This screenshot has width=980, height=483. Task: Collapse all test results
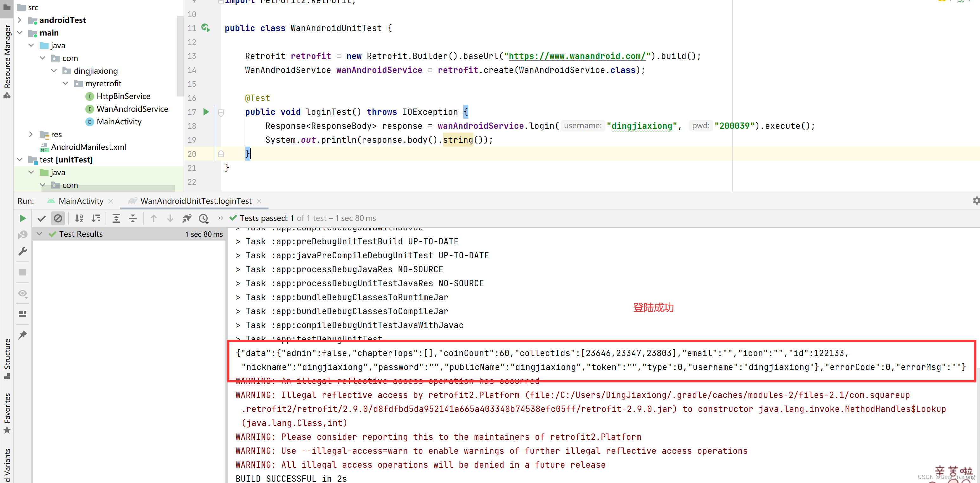point(133,218)
